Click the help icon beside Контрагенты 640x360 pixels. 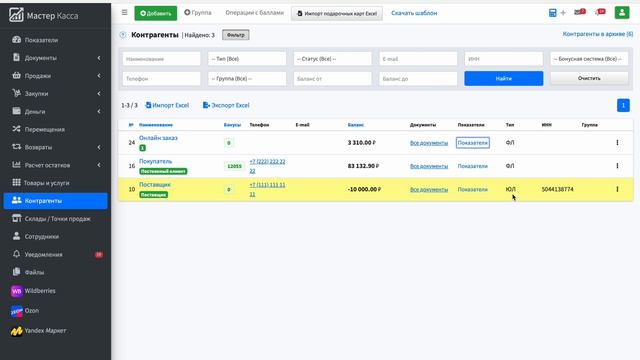pyautogui.click(x=123, y=35)
